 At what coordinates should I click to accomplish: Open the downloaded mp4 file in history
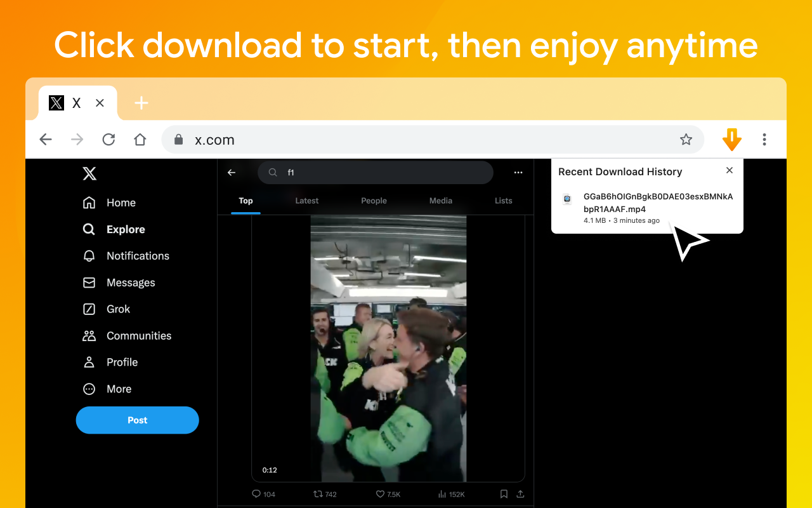pyautogui.click(x=657, y=203)
